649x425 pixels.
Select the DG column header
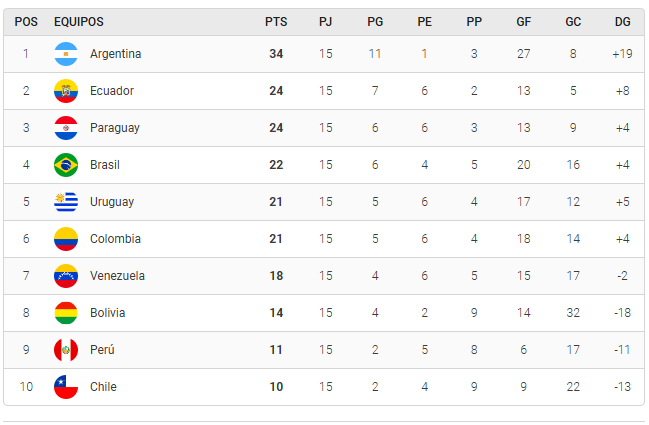(x=623, y=22)
